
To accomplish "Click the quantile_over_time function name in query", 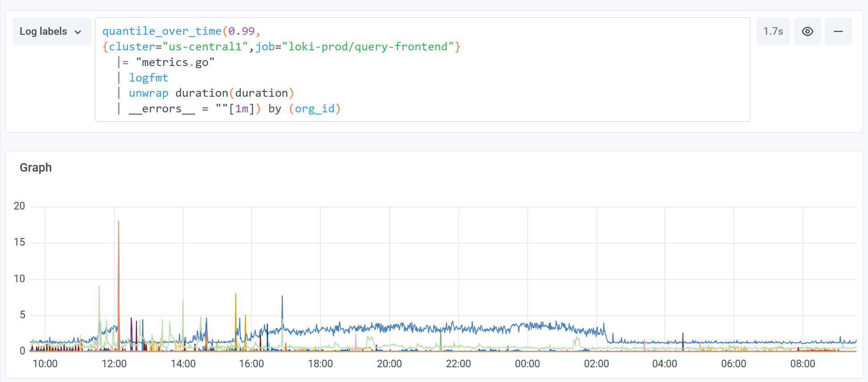I will 162,31.
